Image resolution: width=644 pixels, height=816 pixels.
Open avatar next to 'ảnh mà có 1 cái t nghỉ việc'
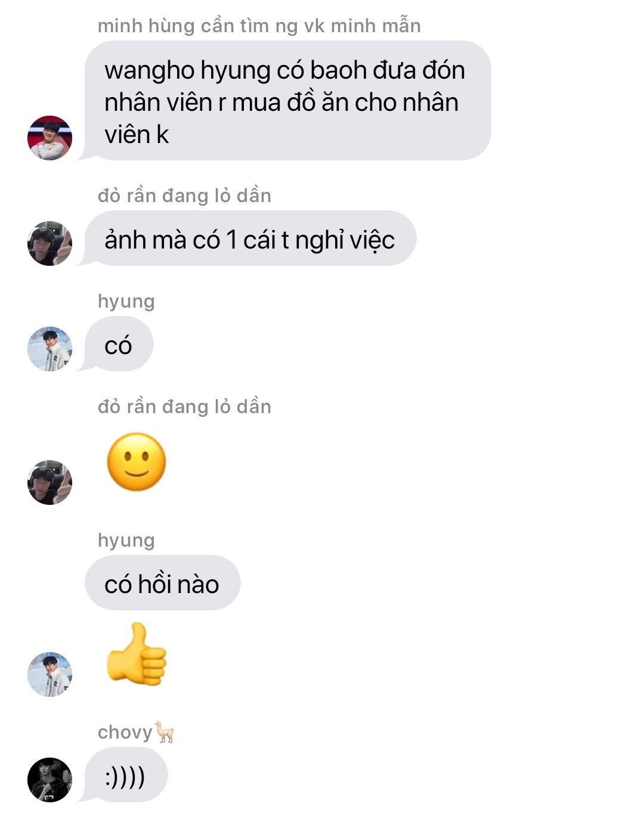49,243
